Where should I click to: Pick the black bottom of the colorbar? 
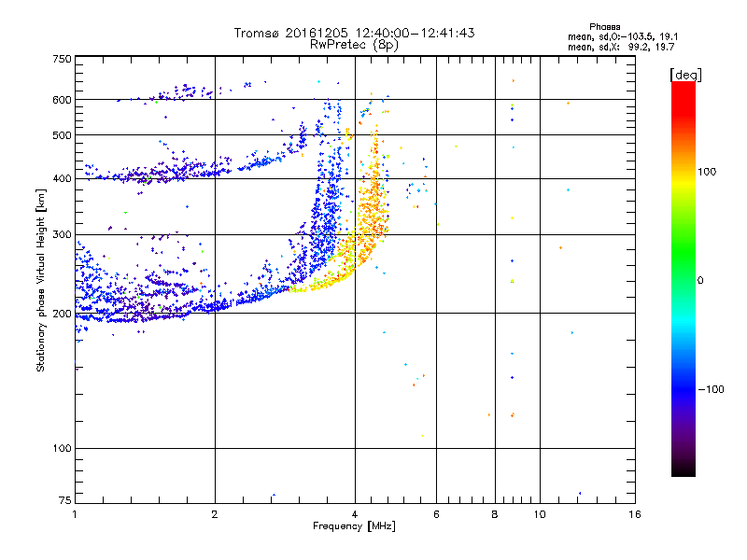(684, 469)
